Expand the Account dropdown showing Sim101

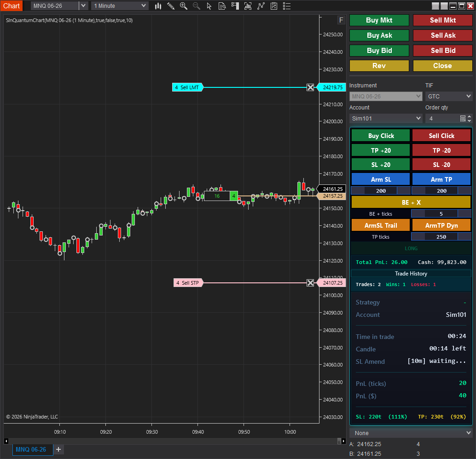click(386, 118)
